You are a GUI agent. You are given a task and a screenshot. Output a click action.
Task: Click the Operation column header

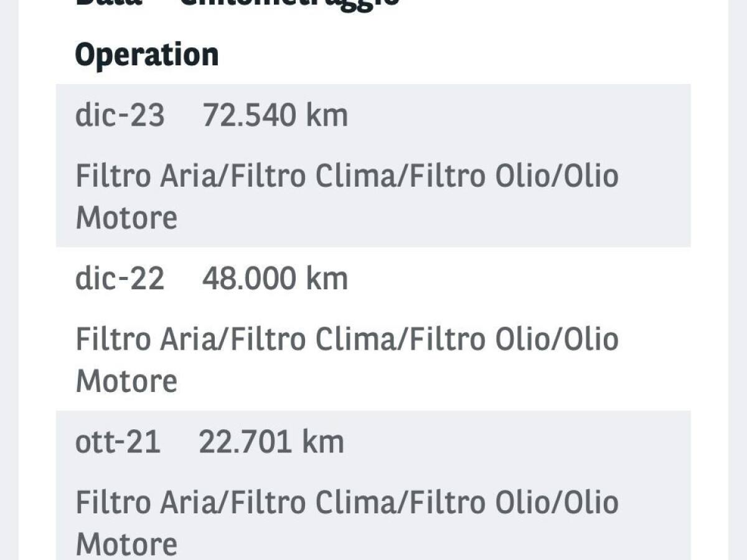point(147,55)
